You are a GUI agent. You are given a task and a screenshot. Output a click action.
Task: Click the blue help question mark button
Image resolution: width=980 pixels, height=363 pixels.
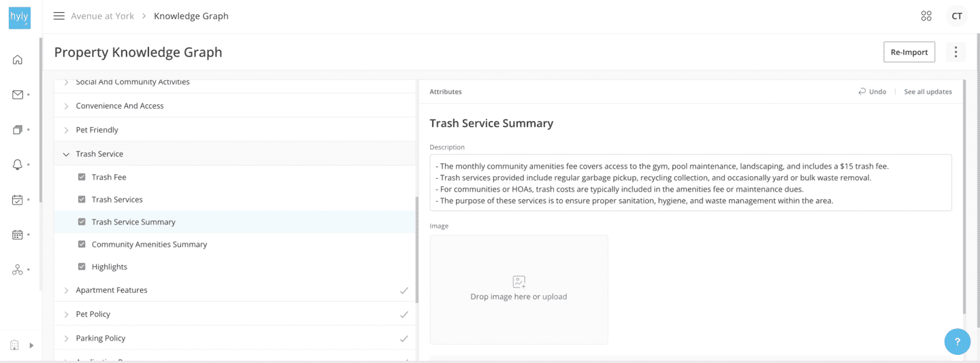957,341
